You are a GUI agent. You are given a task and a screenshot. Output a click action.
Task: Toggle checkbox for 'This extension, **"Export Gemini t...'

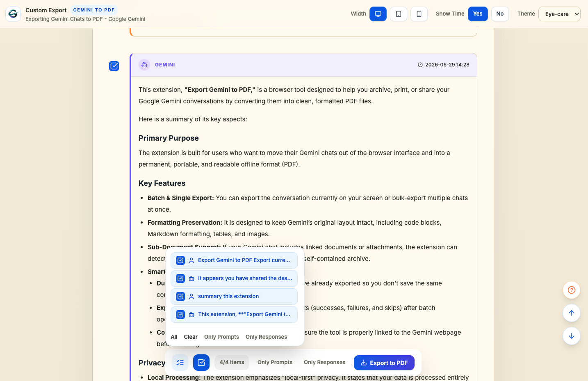click(x=180, y=315)
